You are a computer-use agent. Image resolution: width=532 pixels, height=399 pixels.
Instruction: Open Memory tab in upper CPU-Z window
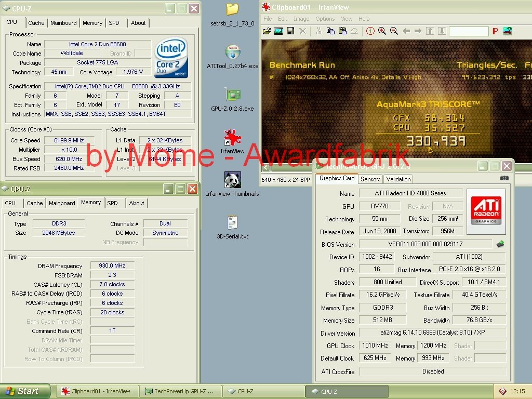(92, 23)
